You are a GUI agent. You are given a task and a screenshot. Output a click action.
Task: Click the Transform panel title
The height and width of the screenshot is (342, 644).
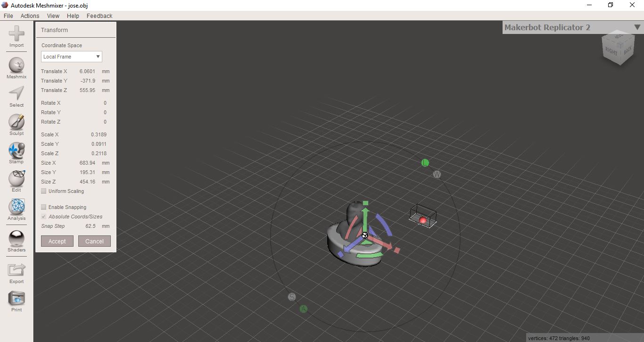(x=54, y=30)
